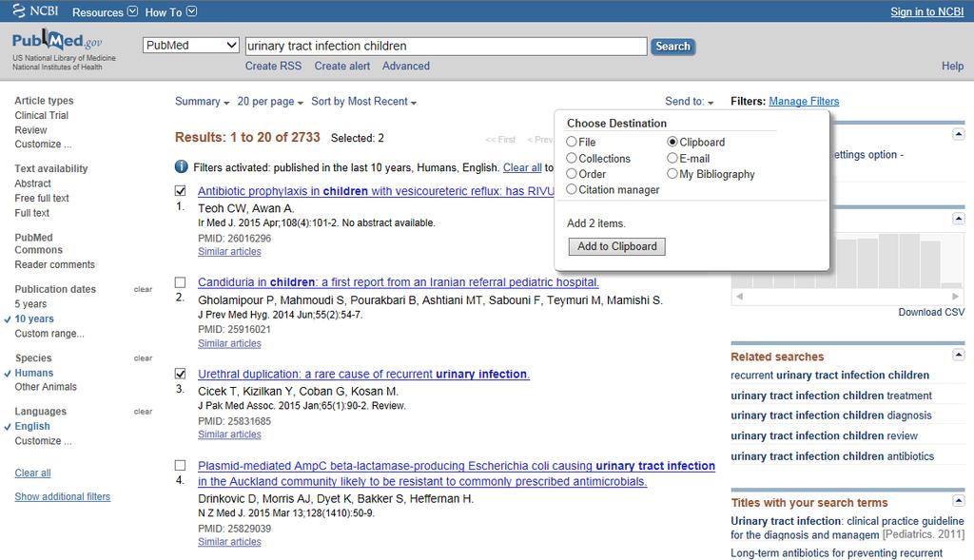974x560 pixels.
Task: Select the My Bibliography radio button
Action: click(x=672, y=174)
